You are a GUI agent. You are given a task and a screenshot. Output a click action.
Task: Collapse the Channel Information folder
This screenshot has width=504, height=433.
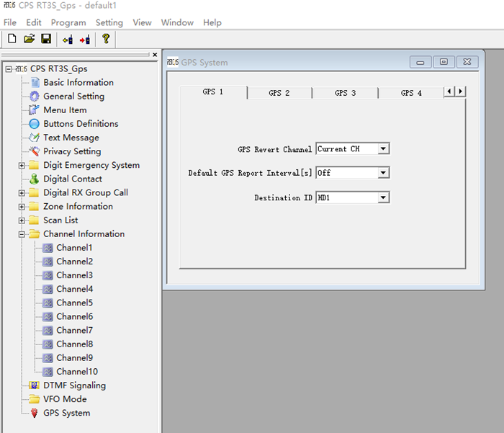pyautogui.click(x=22, y=234)
